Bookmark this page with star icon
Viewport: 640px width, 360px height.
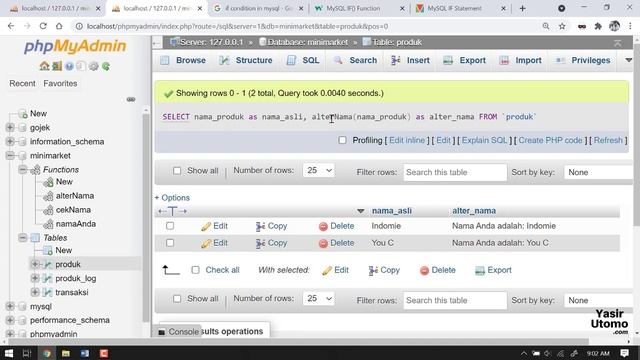[x=562, y=26]
